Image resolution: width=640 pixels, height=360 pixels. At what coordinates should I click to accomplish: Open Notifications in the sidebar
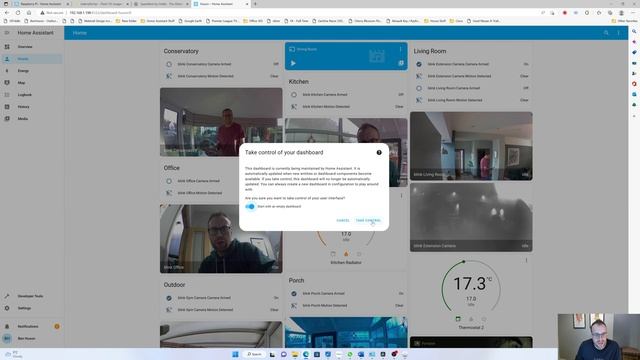click(x=32, y=327)
